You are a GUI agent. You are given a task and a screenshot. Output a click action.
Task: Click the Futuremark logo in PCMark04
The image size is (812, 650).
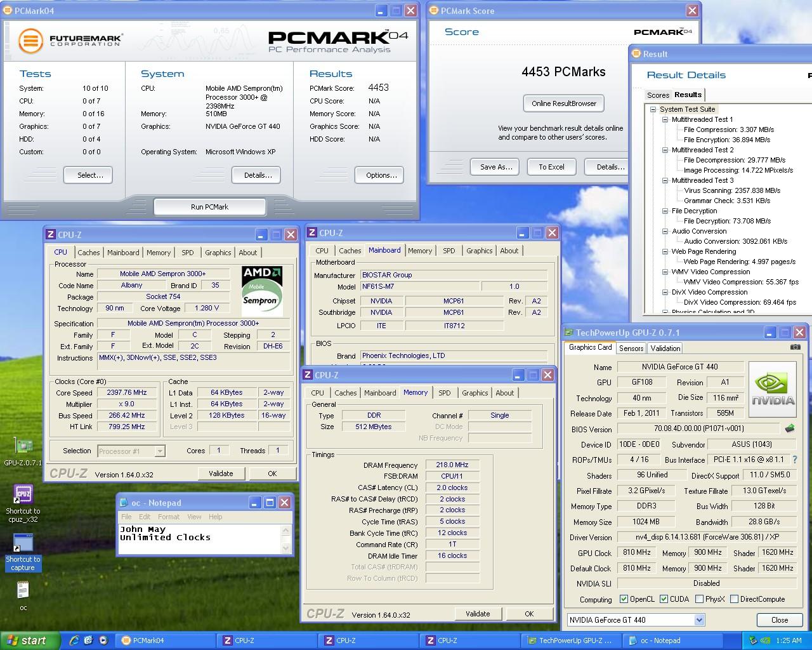point(30,41)
